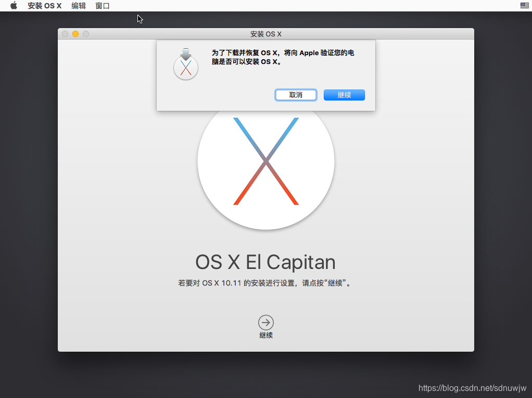The width and height of the screenshot is (532, 398).
Task: Click the OS X El Capitan heading
Action: (x=265, y=262)
